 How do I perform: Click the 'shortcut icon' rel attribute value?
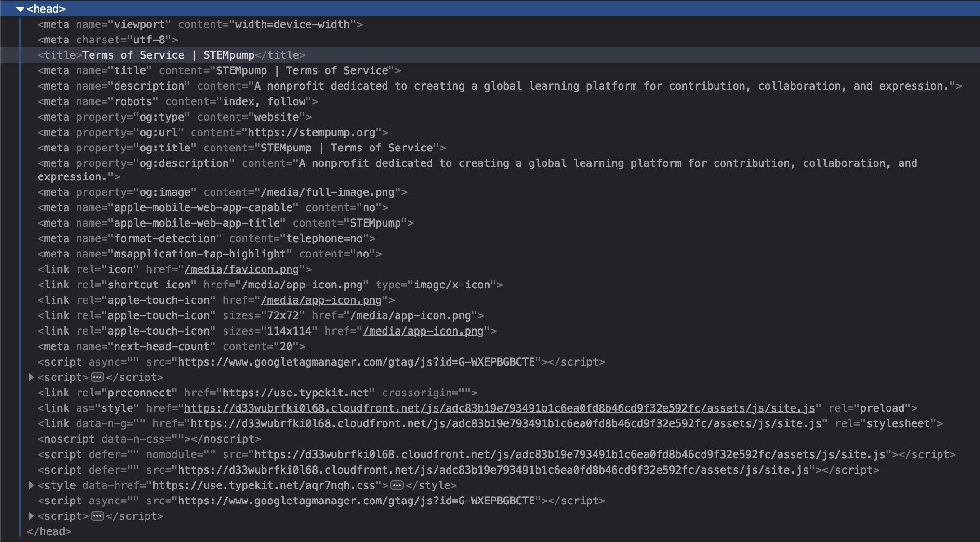149,285
